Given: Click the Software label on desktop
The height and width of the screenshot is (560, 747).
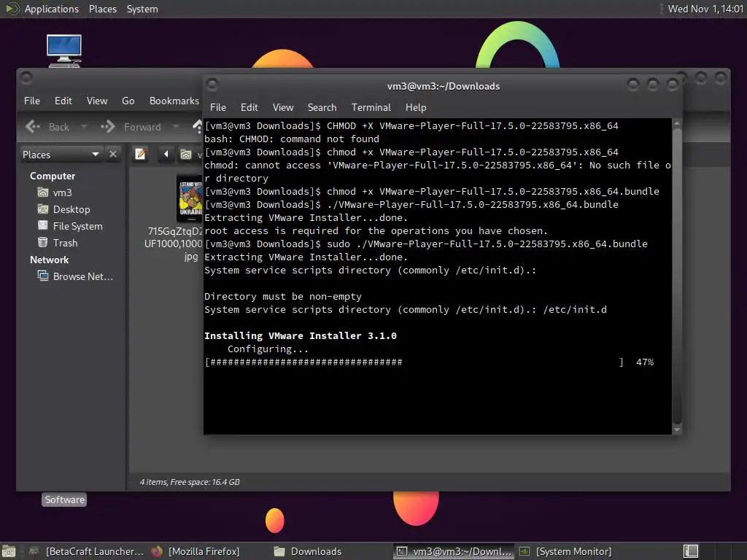Looking at the screenshot, I should [64, 499].
